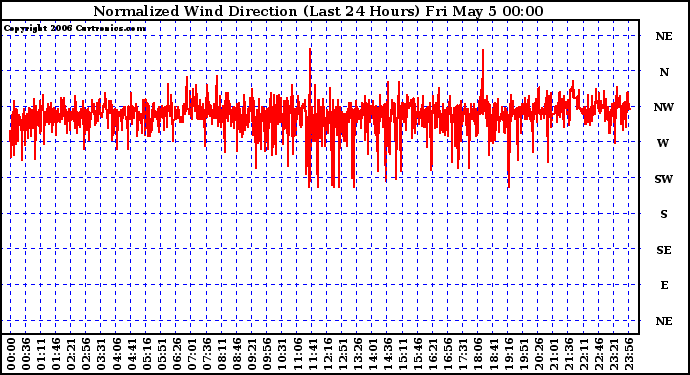Click the time label '09:56'
This screenshot has width=690, height=375.
(x=267, y=354)
